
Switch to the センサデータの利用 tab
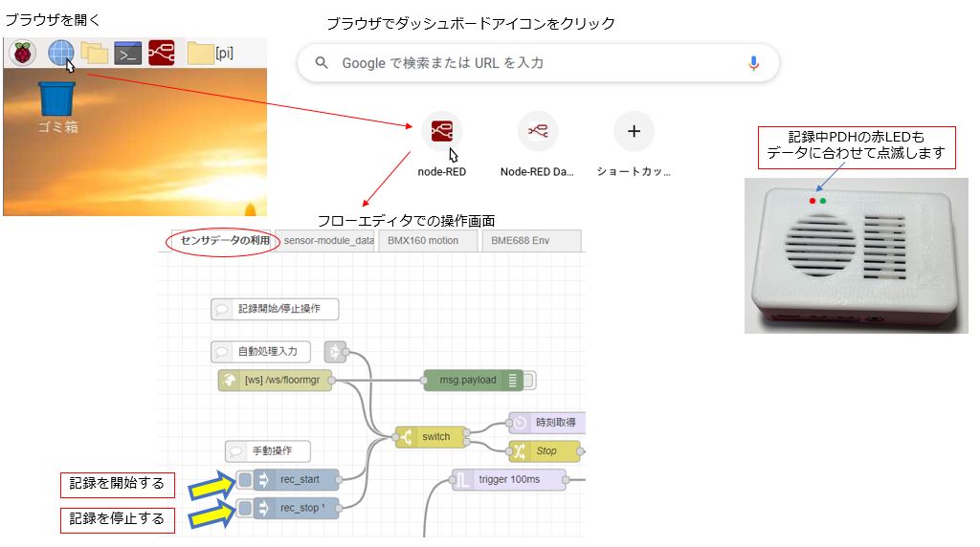tap(219, 241)
